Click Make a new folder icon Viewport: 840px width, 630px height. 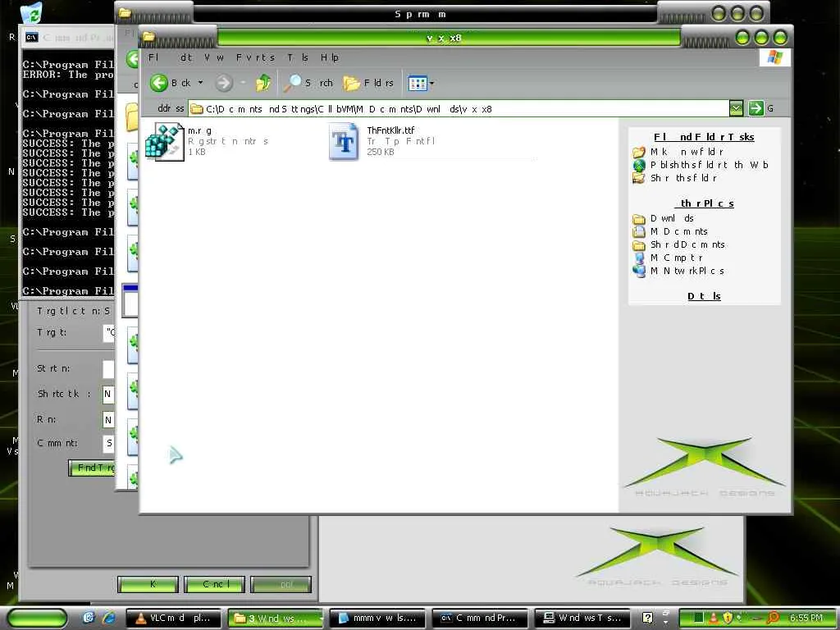point(638,152)
